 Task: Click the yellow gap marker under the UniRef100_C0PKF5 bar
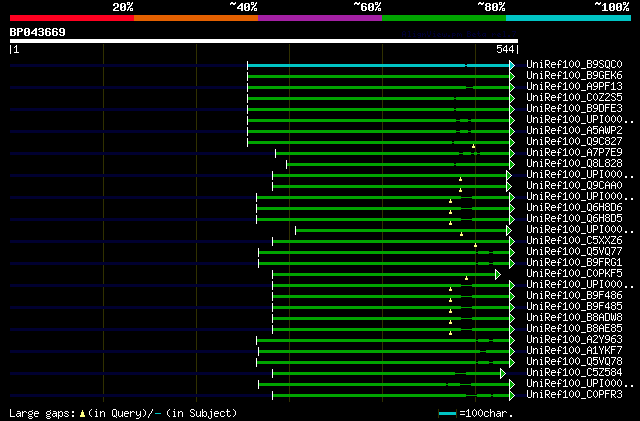(467, 278)
